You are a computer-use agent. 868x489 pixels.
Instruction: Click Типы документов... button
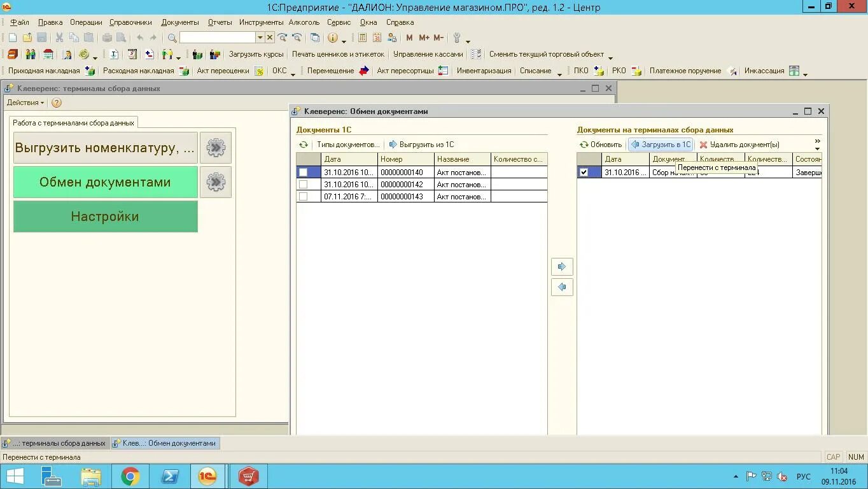tap(348, 145)
